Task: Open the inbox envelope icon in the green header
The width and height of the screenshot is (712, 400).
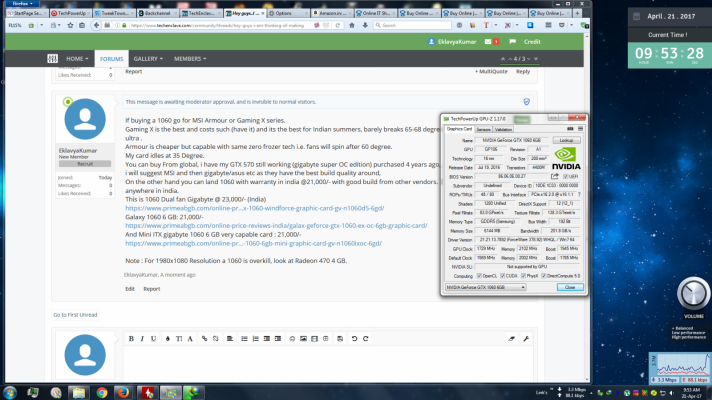Action: coord(488,41)
